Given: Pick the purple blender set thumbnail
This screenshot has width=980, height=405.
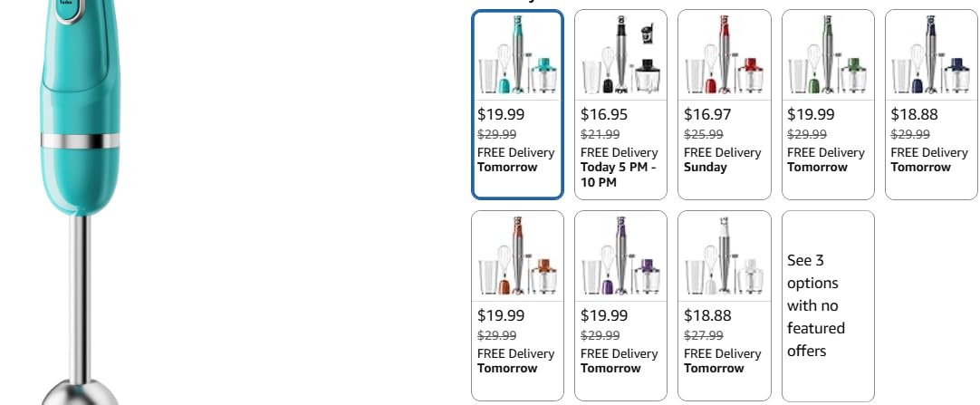Looking at the screenshot, I should coord(620,256).
